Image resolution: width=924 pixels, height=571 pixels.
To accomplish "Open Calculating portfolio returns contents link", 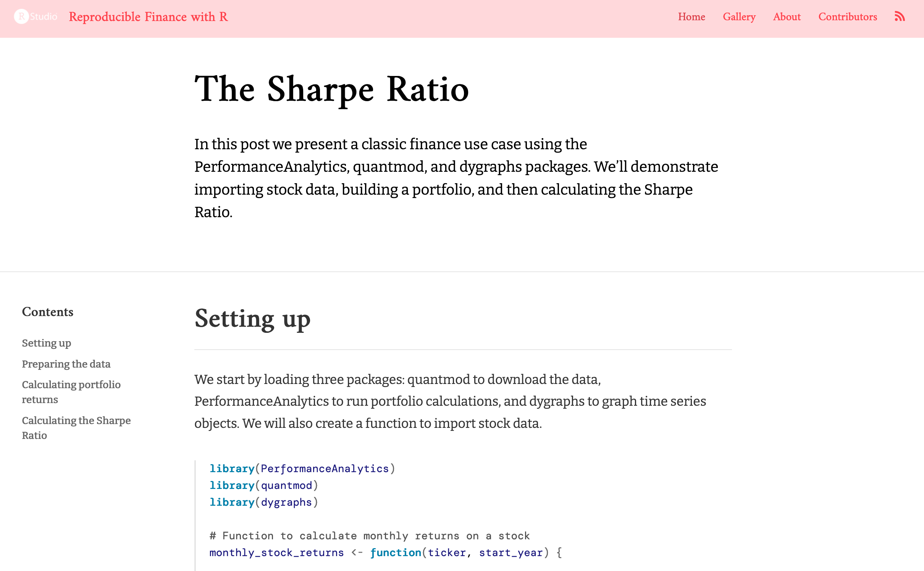I will [x=71, y=392].
